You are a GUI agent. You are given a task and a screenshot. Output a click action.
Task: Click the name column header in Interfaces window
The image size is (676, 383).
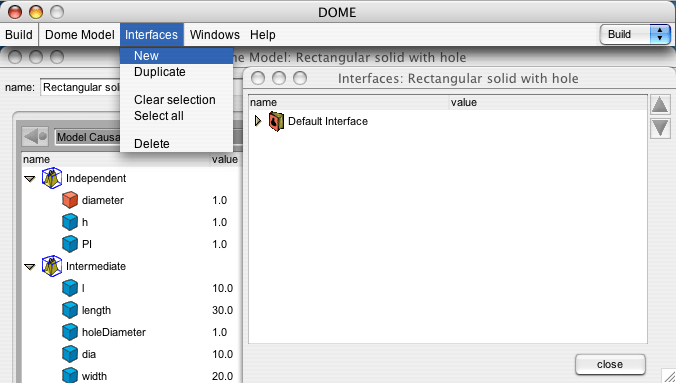point(349,102)
